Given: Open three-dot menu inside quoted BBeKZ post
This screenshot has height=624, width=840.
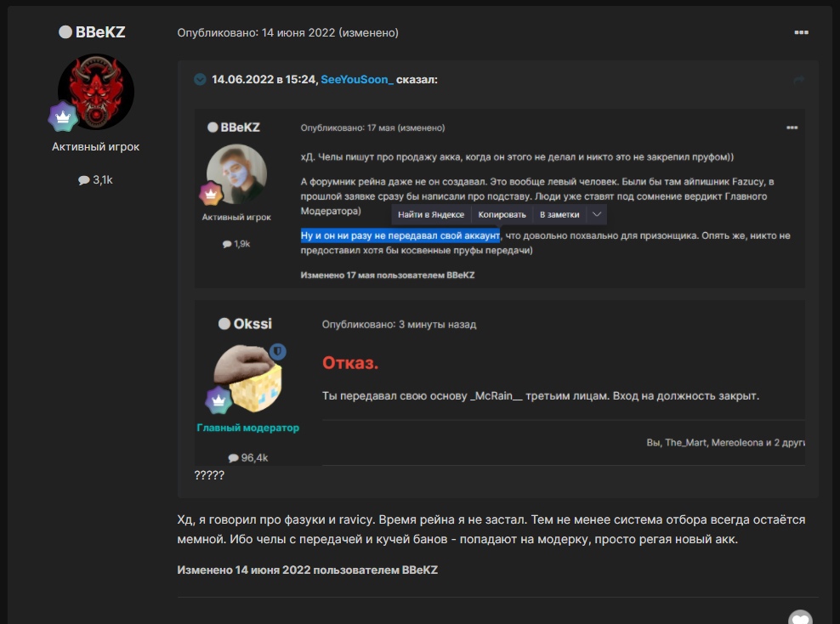Looking at the screenshot, I should tap(792, 128).
